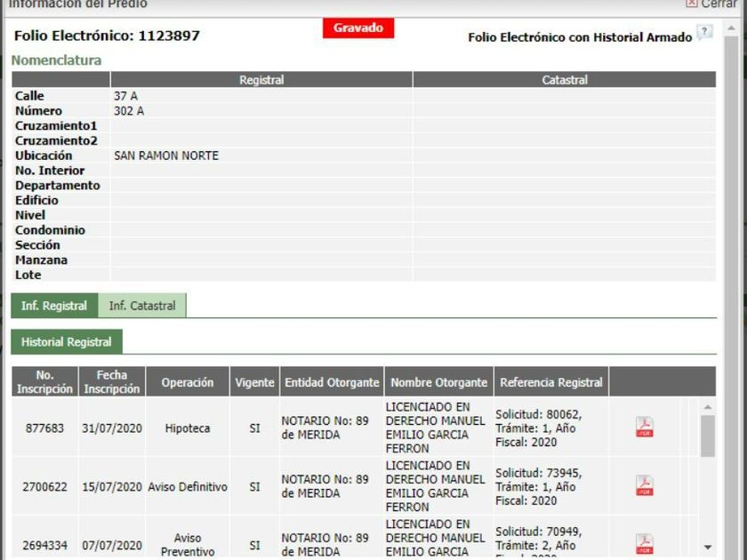This screenshot has height=560, width=747.
Task: Click the Ubicación row label
Action: pos(44,156)
